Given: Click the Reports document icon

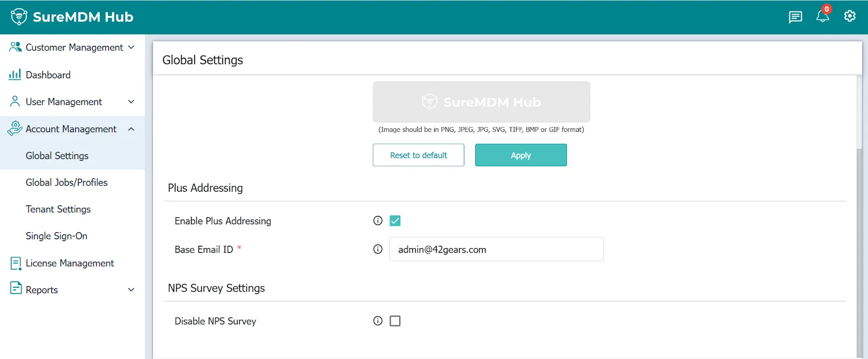Looking at the screenshot, I should [16, 288].
